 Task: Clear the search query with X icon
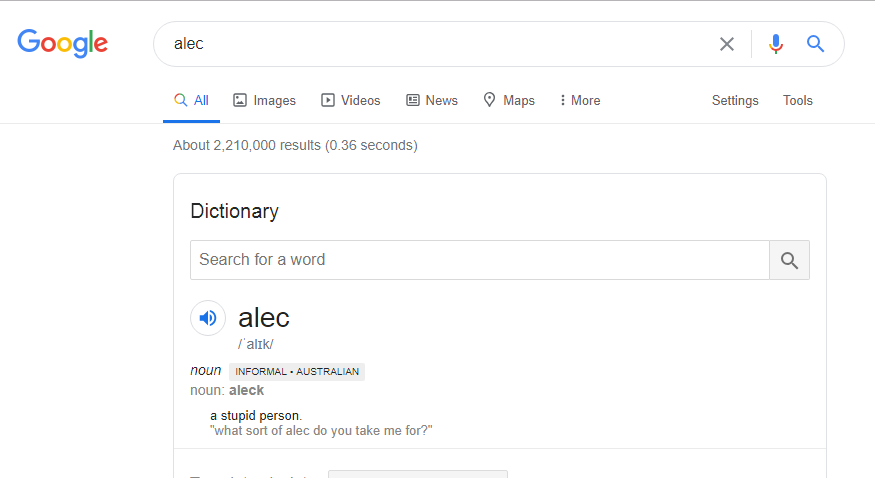[727, 44]
